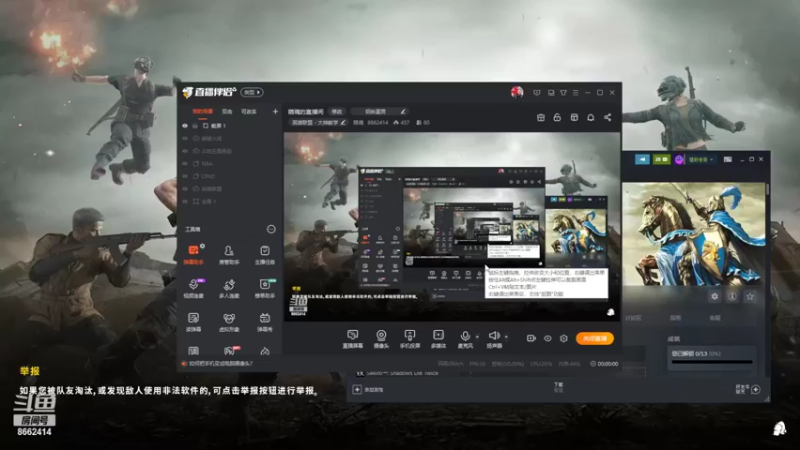Click the funnel filter icon in title bar

tap(563, 93)
